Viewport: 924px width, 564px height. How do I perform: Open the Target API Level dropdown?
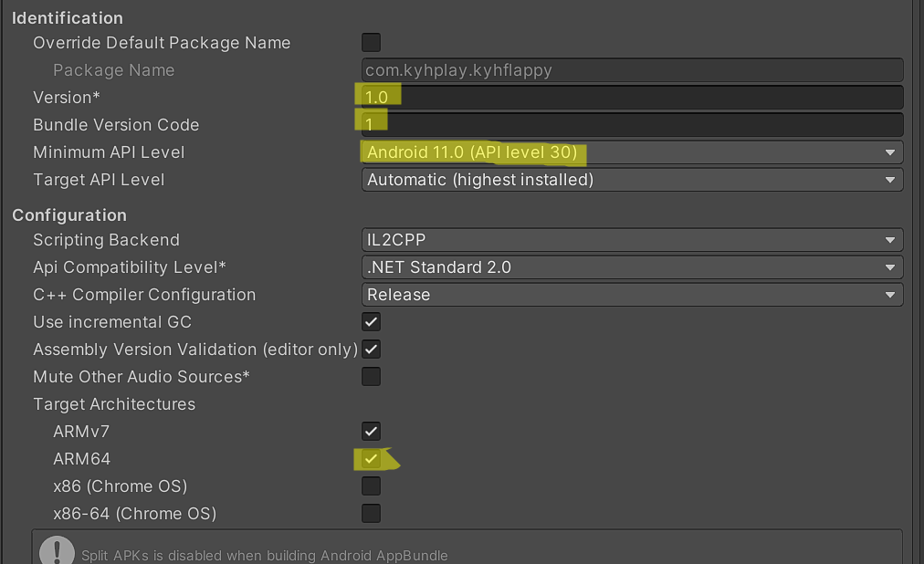tap(632, 180)
